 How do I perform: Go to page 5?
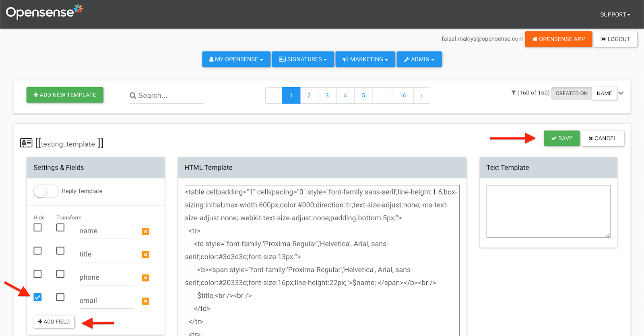363,95
